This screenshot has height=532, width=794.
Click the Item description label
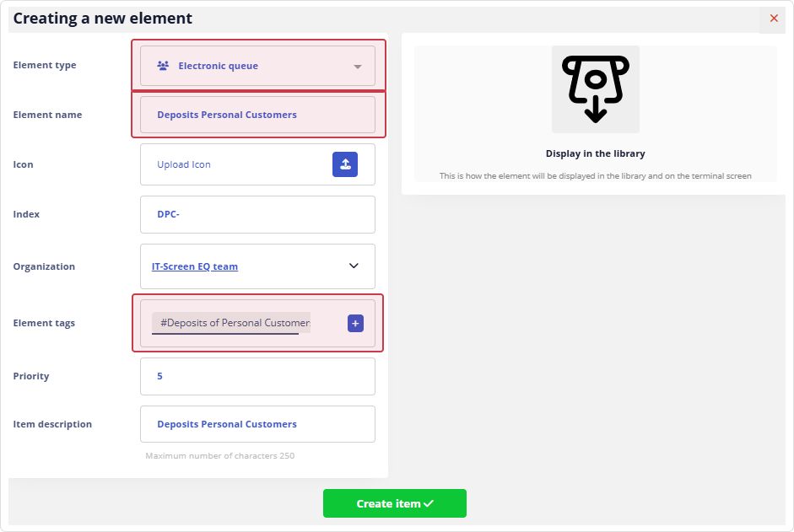tap(52, 424)
